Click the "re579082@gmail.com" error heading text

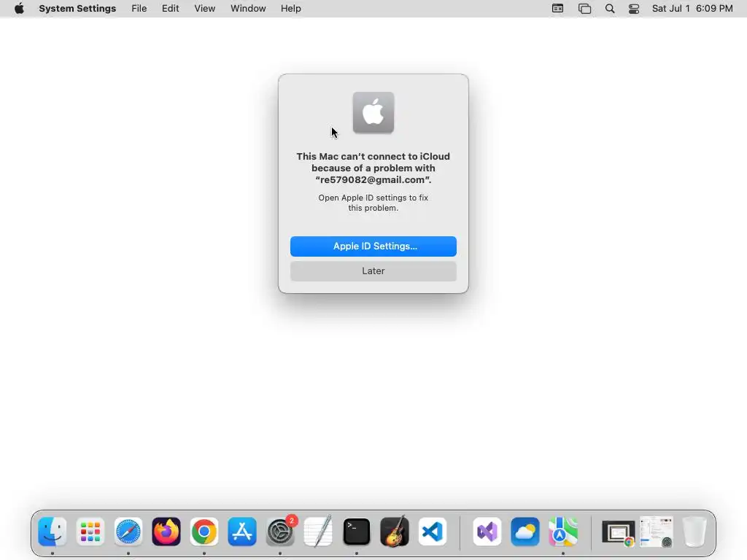373,179
